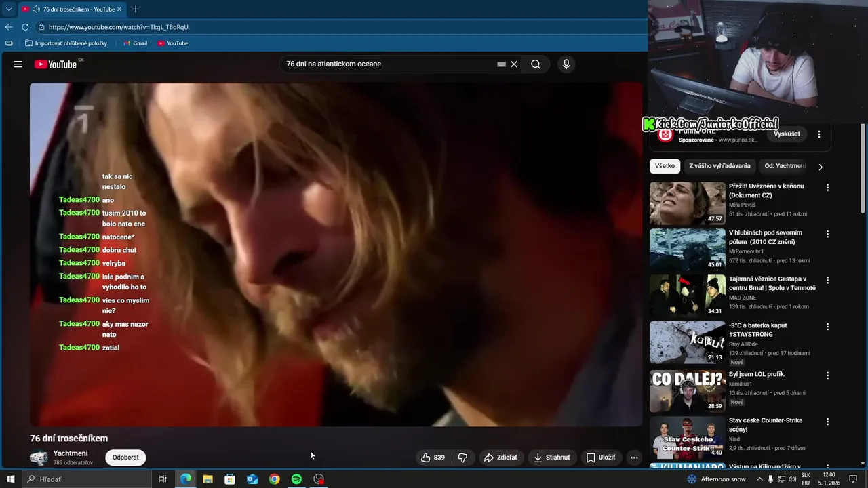Viewport: 868px width, 488px height.
Task: Select the Všetko filter chip
Action: tap(665, 166)
